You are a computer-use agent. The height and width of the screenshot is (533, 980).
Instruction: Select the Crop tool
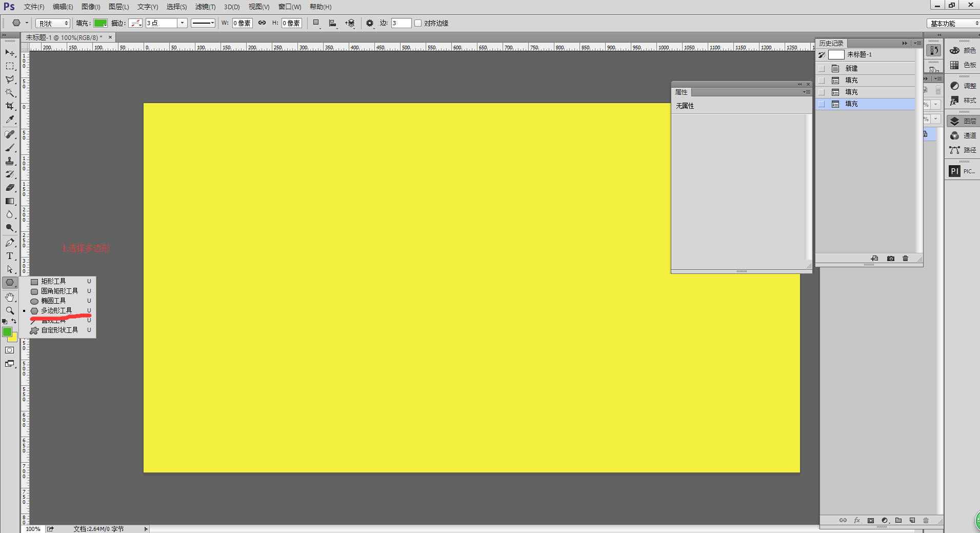10,106
